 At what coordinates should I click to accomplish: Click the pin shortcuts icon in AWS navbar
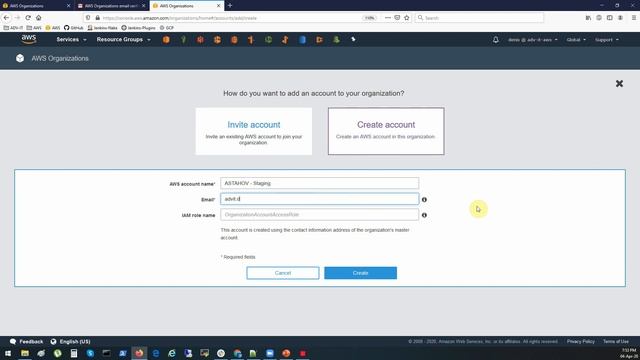pyautogui.click(x=353, y=40)
